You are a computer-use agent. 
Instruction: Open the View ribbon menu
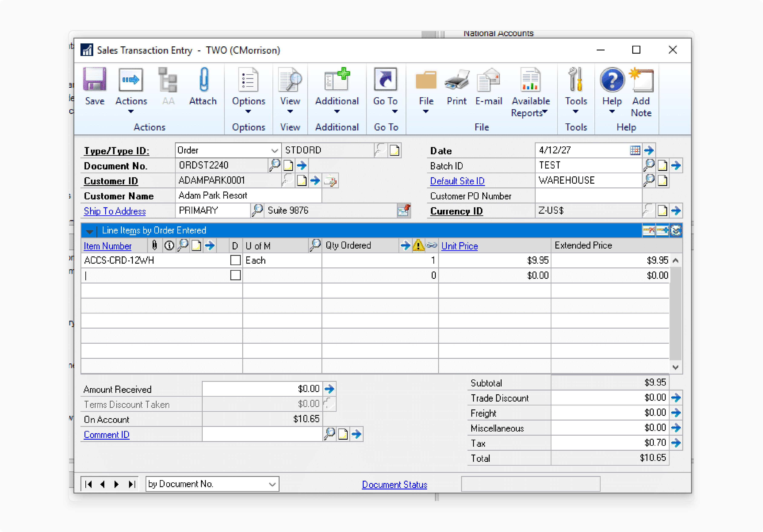pos(290,90)
